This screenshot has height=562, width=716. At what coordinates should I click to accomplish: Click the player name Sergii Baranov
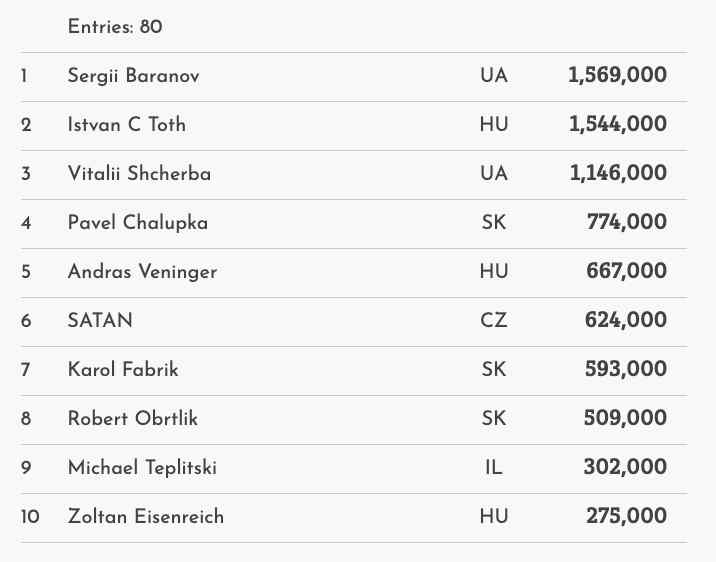pos(133,76)
